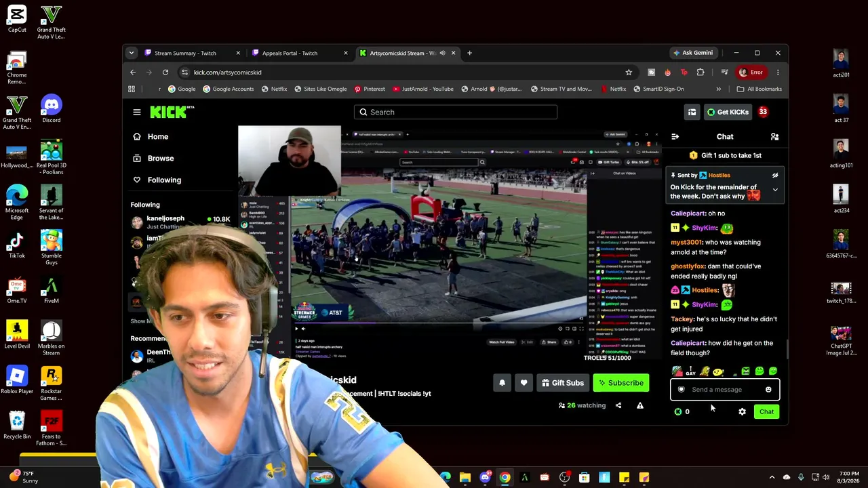The height and width of the screenshot is (488, 868).
Task: Open the Chrome apps grid icon
Action: click(x=132, y=89)
